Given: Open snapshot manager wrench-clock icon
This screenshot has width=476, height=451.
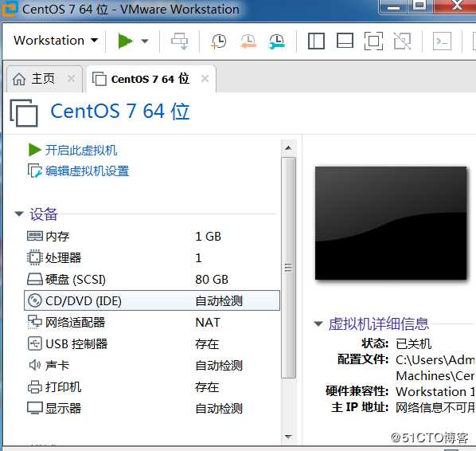Looking at the screenshot, I should [276, 41].
